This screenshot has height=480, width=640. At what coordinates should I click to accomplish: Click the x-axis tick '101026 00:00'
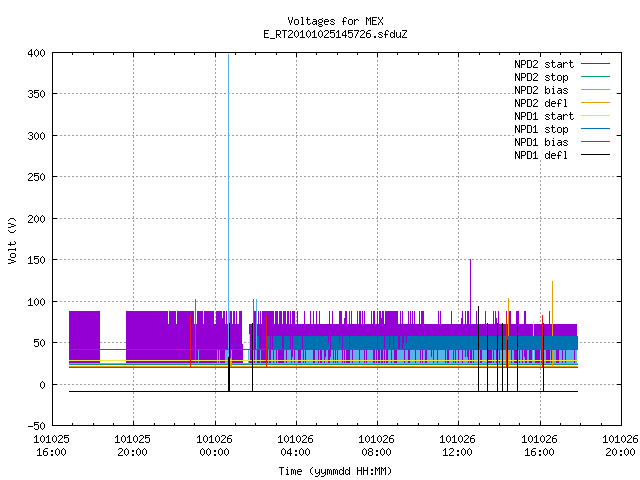(214, 446)
